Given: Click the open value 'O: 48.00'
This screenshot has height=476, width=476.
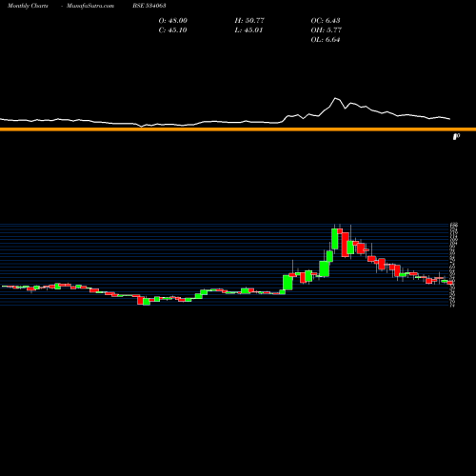Looking at the screenshot, I should tap(173, 21).
